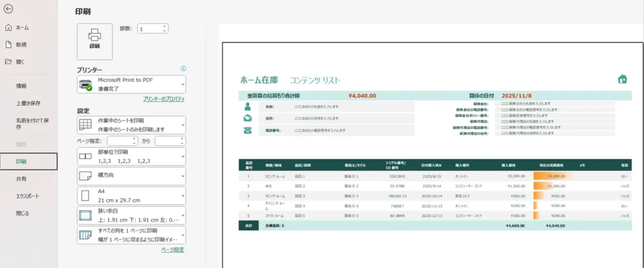Viewport: 644px width, 268px height.
Task: Open プリンターのプロパティ link
Action: tap(164, 99)
